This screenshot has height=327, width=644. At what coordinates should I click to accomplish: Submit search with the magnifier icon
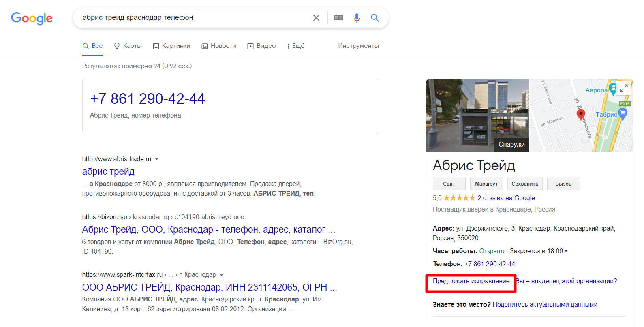[375, 18]
